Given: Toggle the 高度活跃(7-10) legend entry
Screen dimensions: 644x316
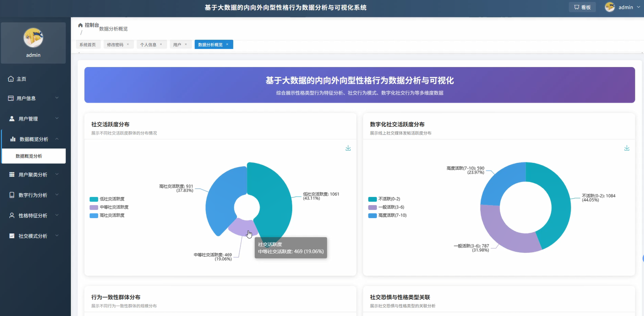Looking at the screenshot, I should [388, 215].
